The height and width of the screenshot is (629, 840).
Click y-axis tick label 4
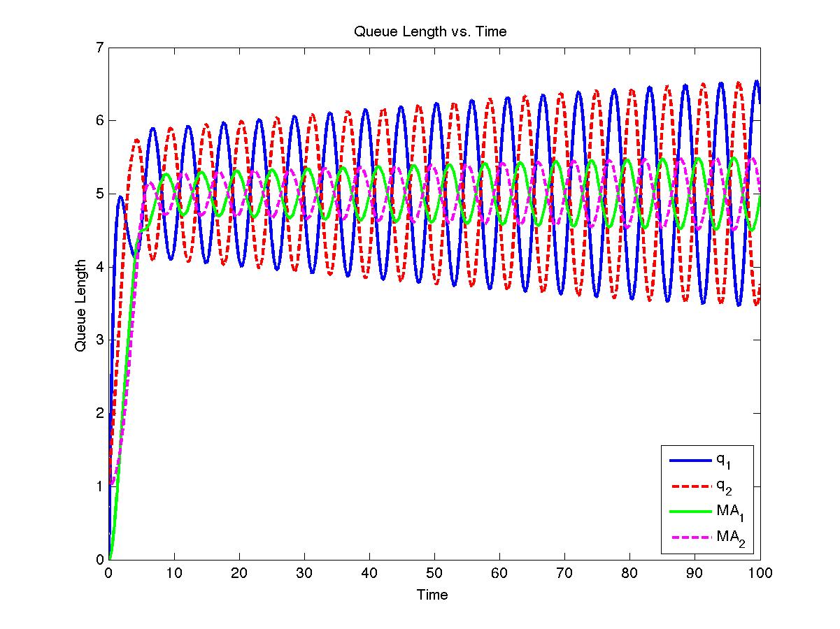tap(99, 267)
